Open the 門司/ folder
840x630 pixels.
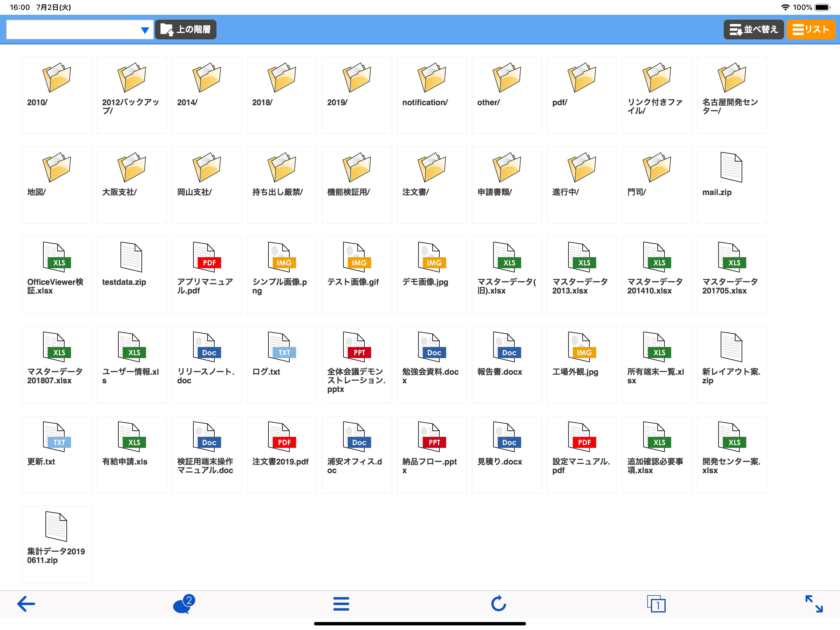(656, 185)
